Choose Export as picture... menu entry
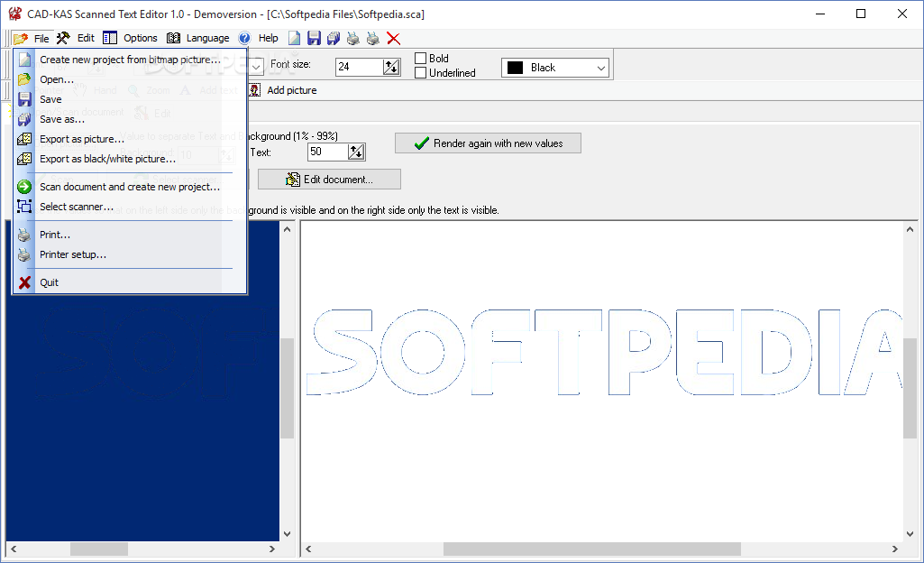 coord(130,139)
